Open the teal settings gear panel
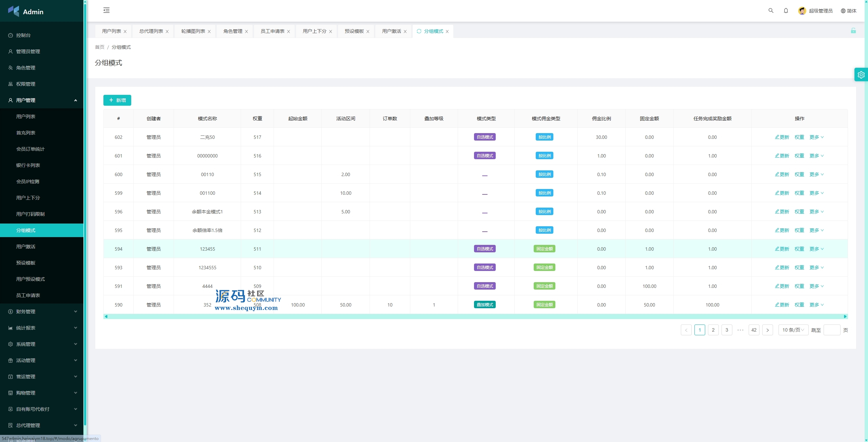Viewport: 868px width, 442px height. [861, 75]
